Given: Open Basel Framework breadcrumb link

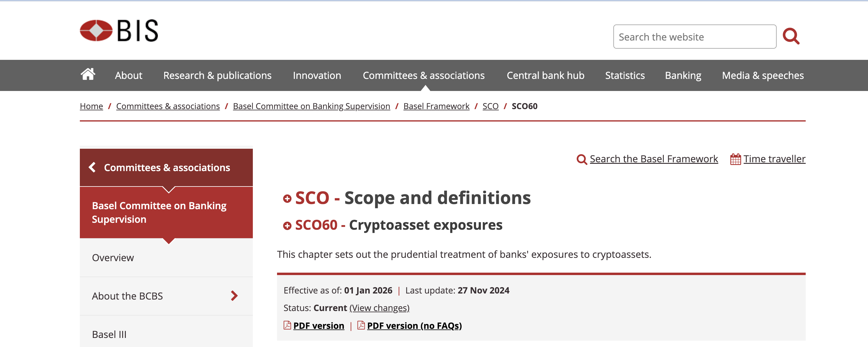Looking at the screenshot, I should pos(436,106).
